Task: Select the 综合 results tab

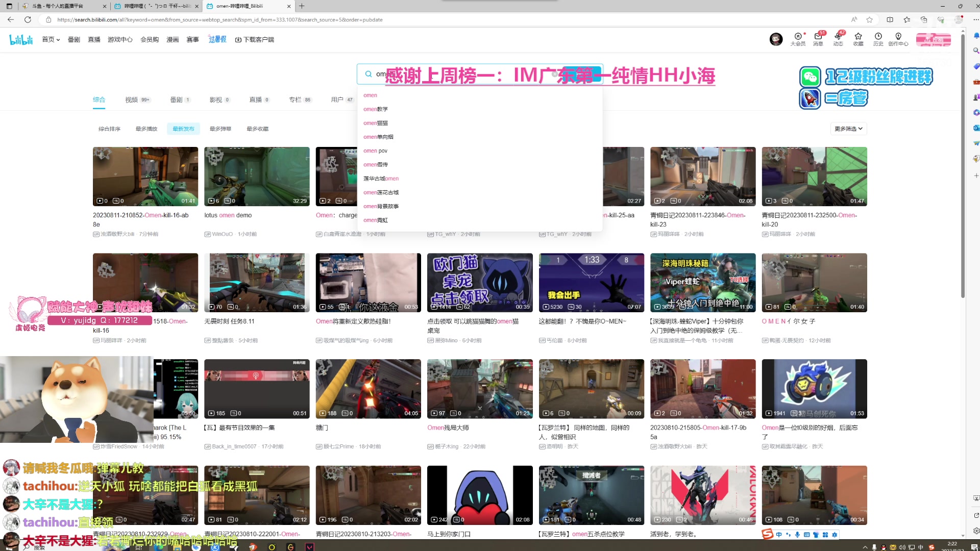Action: pyautogui.click(x=99, y=99)
